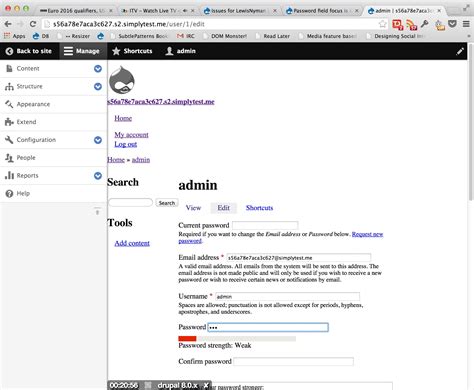Bookmark page with the star icon

382,24
